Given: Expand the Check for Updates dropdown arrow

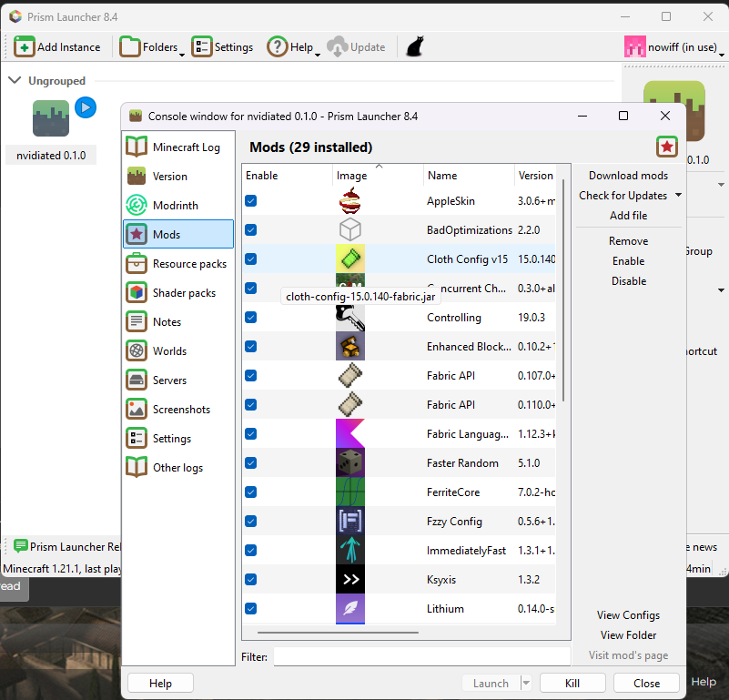Looking at the screenshot, I should [x=678, y=196].
